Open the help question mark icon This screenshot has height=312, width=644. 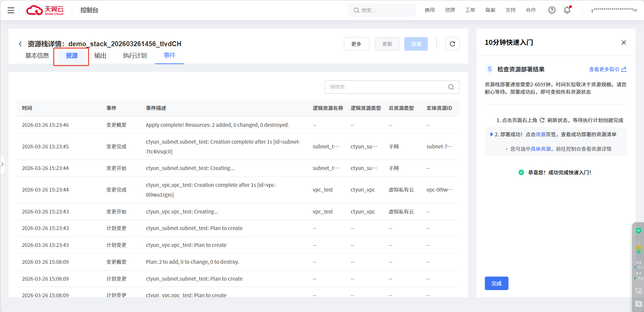(x=552, y=10)
